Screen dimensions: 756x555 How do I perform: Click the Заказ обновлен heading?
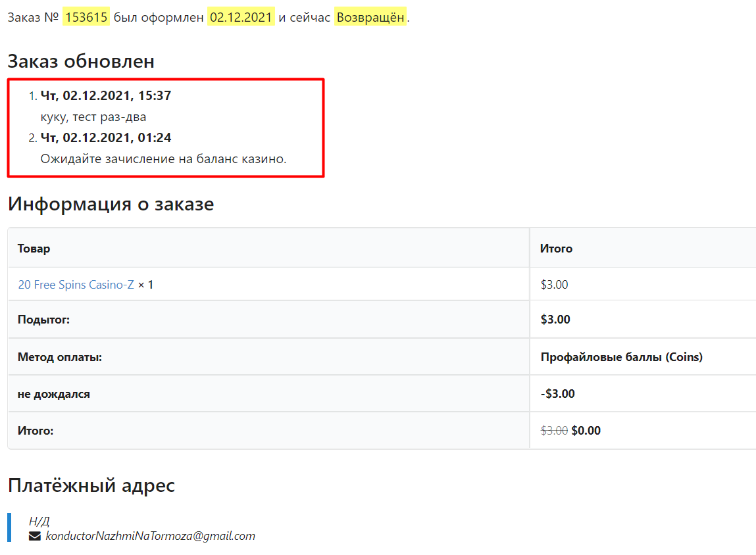pyautogui.click(x=81, y=61)
